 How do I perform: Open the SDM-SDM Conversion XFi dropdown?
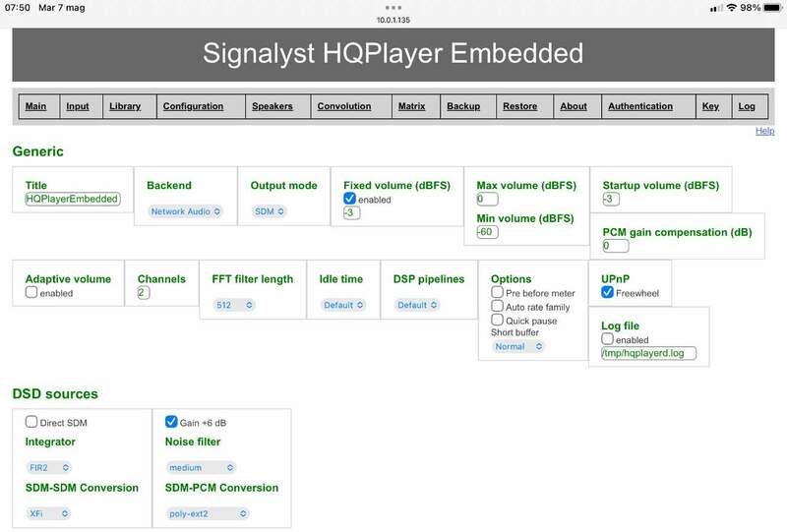tap(48, 514)
